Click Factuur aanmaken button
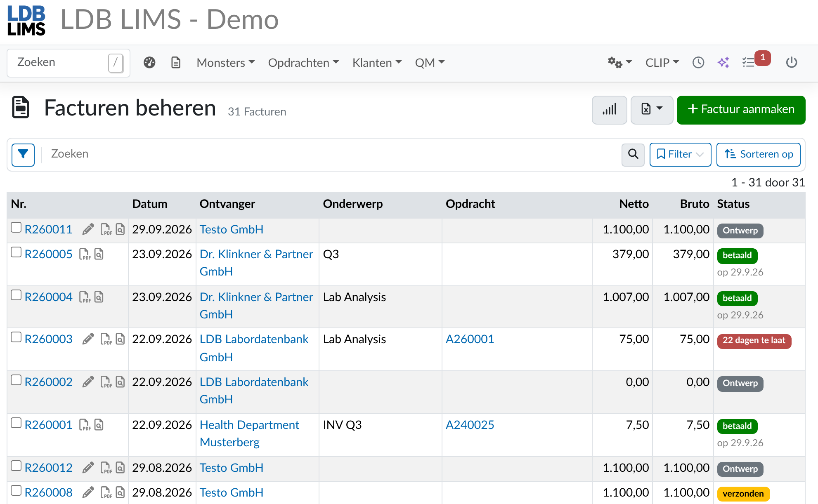This screenshot has height=504, width=818. 741,110
